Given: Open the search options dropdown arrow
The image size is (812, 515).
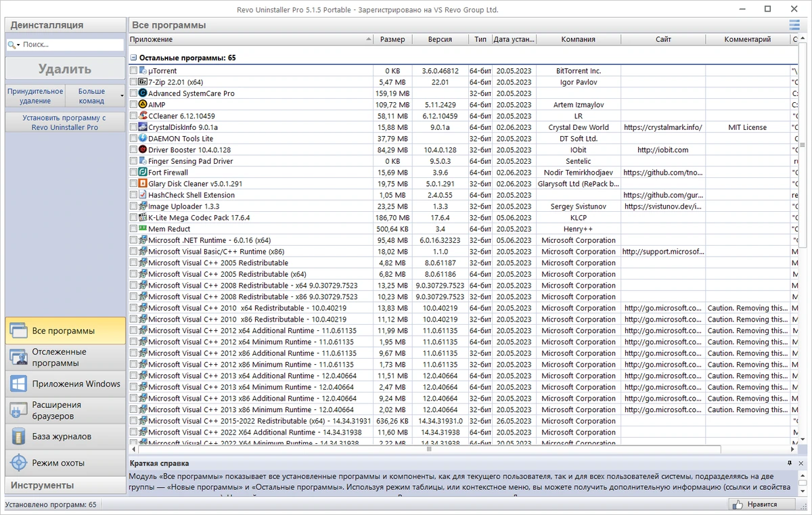Looking at the screenshot, I should 19,45.
